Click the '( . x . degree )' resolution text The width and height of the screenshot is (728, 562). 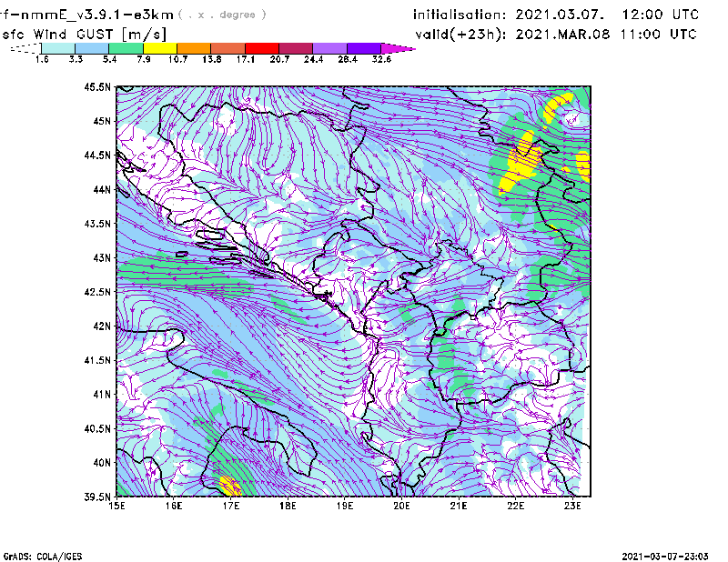pos(222,15)
